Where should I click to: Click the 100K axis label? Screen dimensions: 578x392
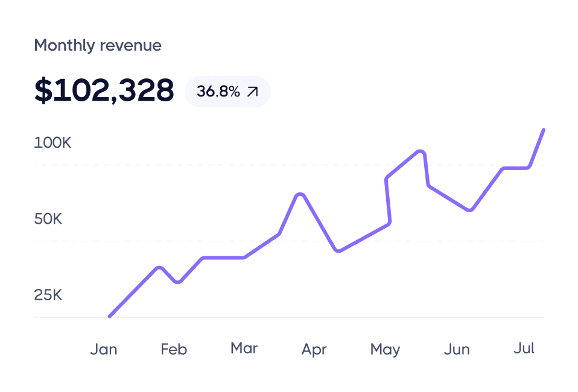click(x=52, y=143)
